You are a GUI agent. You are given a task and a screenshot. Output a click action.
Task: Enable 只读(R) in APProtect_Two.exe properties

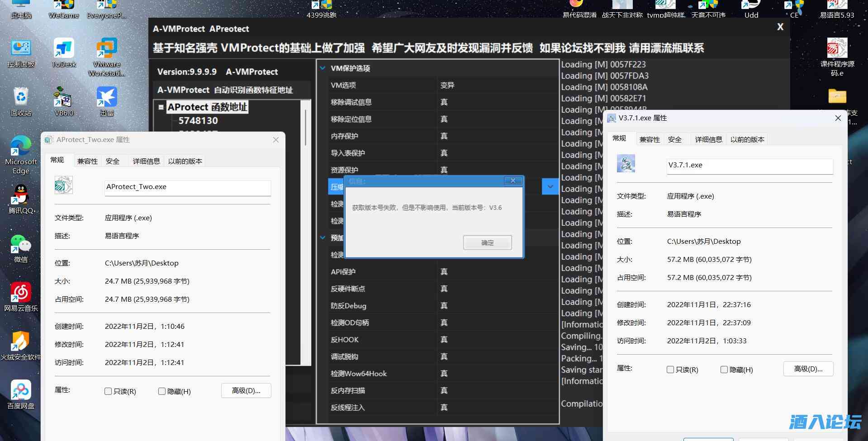pyautogui.click(x=108, y=391)
